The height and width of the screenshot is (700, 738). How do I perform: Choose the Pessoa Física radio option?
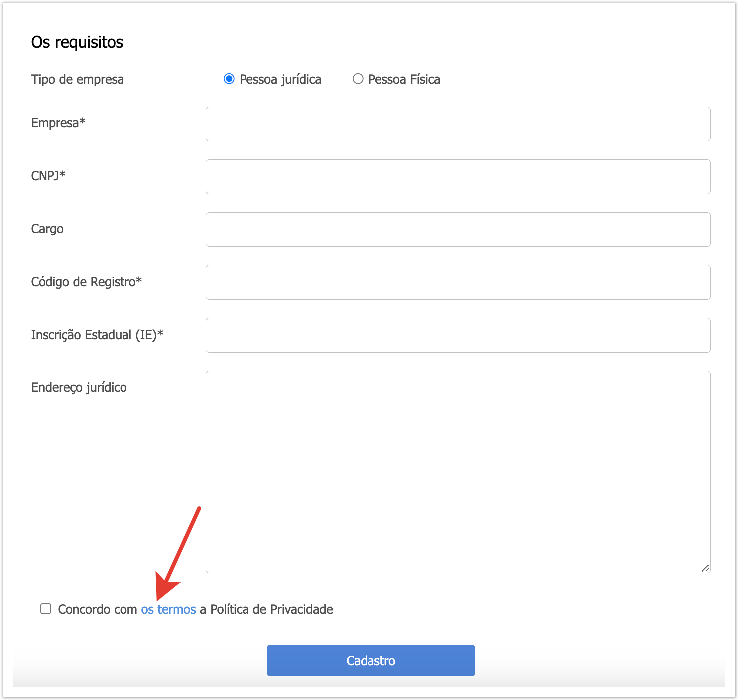click(x=358, y=79)
